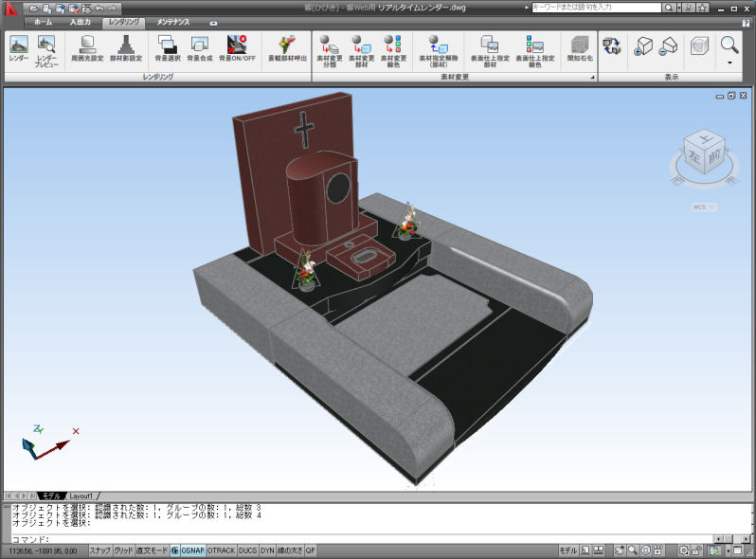
Task: Expand the zoom magnifier dropdown arrow
Action: click(x=729, y=63)
